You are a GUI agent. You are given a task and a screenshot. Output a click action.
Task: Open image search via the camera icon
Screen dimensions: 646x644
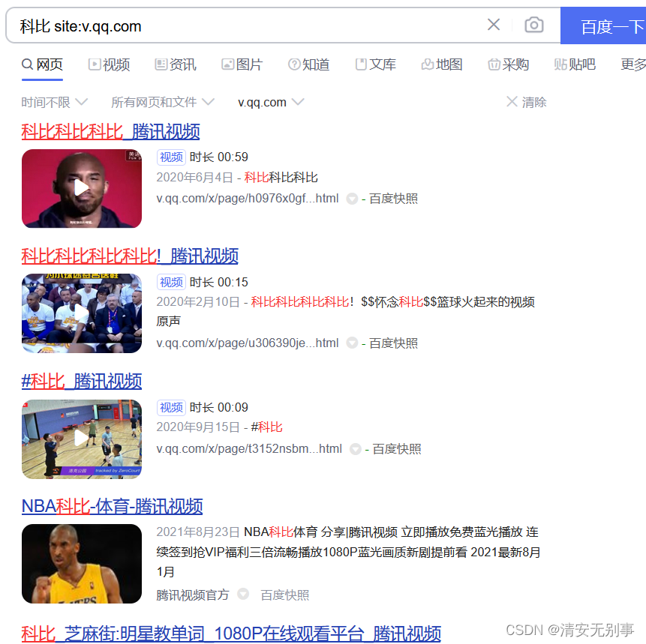point(534,25)
